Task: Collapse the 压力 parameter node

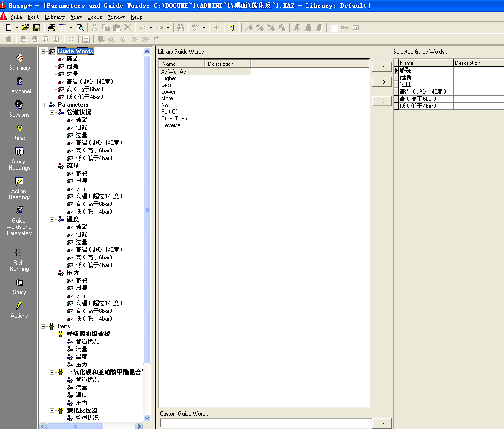Action: 52,273
